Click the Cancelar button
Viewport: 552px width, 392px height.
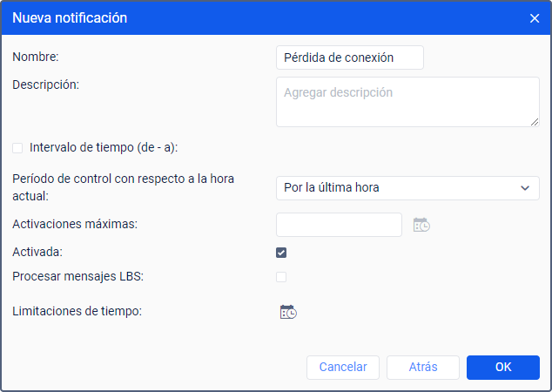point(343,368)
